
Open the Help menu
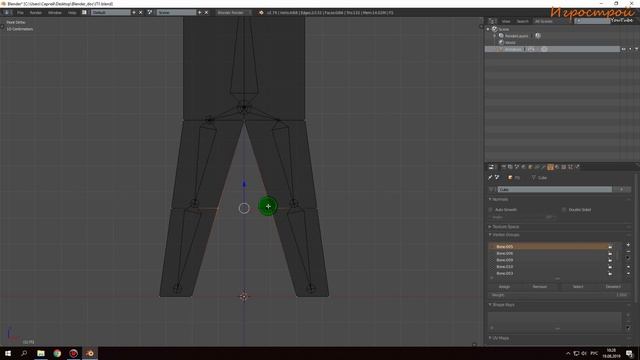(72, 13)
